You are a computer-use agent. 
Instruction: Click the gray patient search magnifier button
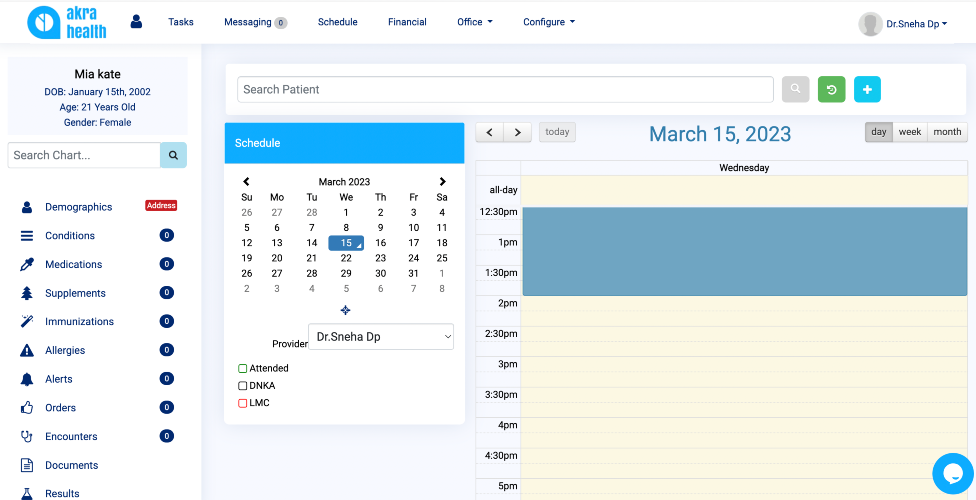(x=795, y=89)
